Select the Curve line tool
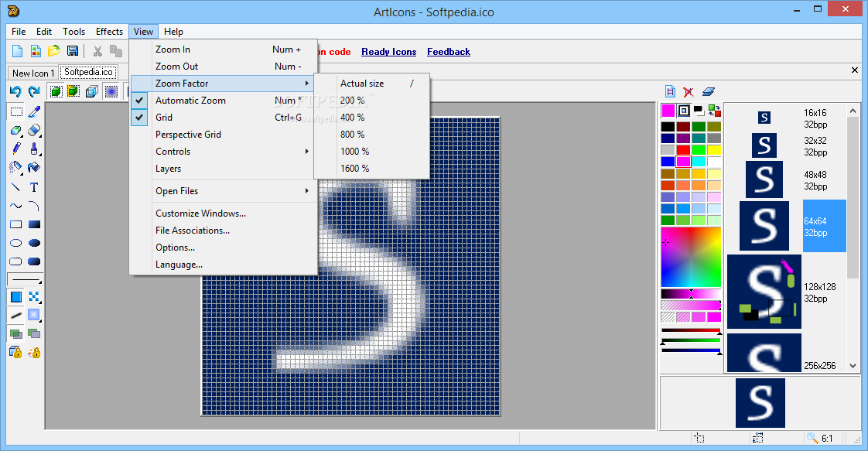The width and height of the screenshot is (868, 451). coord(16,206)
